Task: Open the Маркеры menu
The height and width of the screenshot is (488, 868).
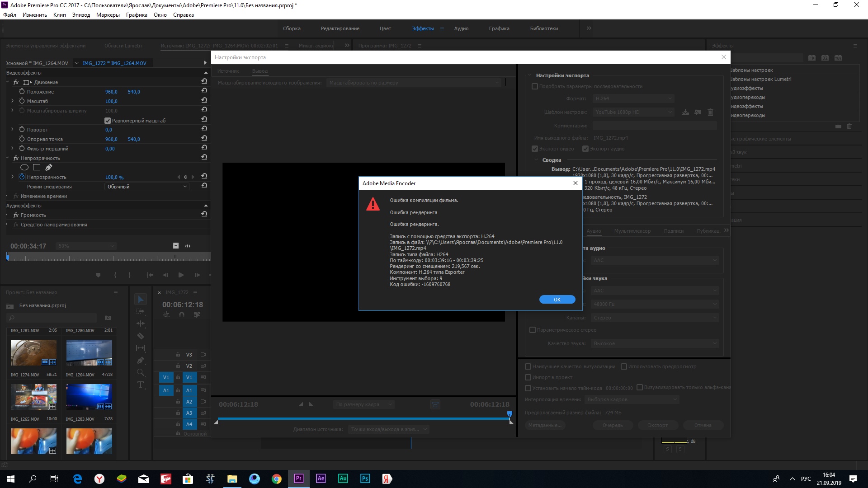Action: pyautogui.click(x=108, y=15)
